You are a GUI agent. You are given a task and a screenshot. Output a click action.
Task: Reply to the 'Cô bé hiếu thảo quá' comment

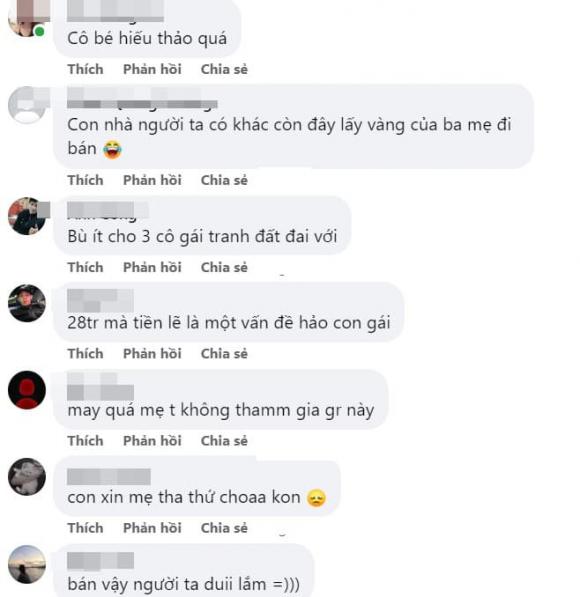click(x=152, y=69)
